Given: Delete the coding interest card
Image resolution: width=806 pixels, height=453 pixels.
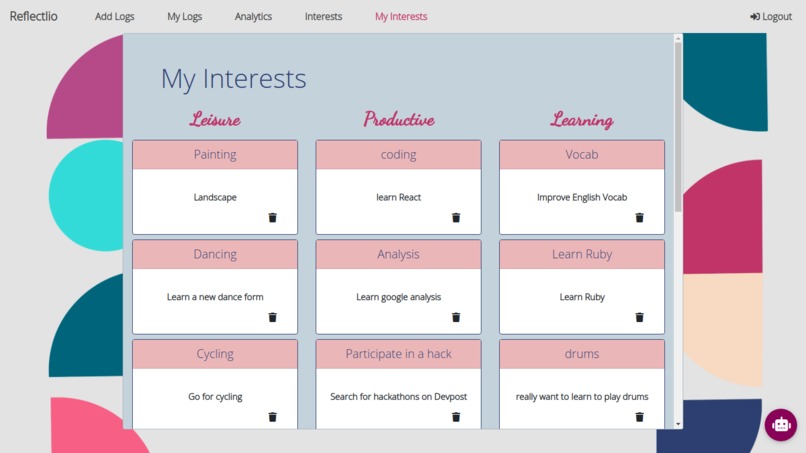Looking at the screenshot, I should (x=456, y=218).
